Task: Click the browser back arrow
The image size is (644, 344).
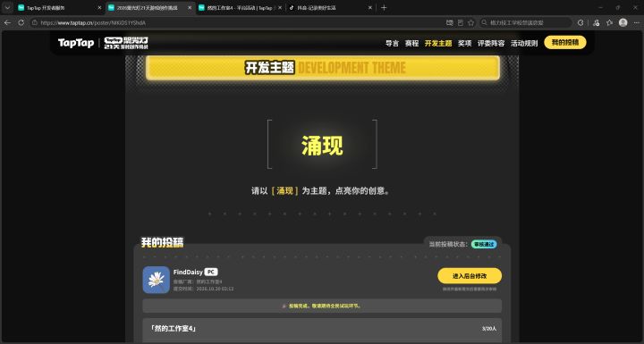Action: 7,22
